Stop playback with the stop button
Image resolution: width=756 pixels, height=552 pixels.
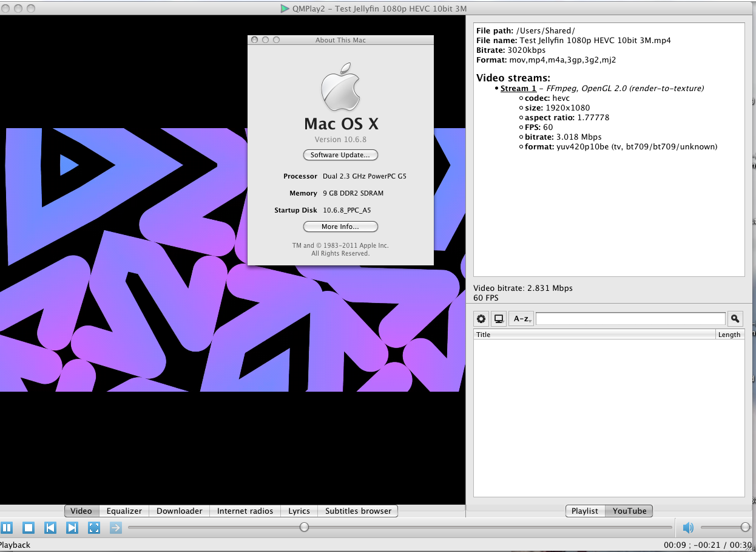click(29, 528)
